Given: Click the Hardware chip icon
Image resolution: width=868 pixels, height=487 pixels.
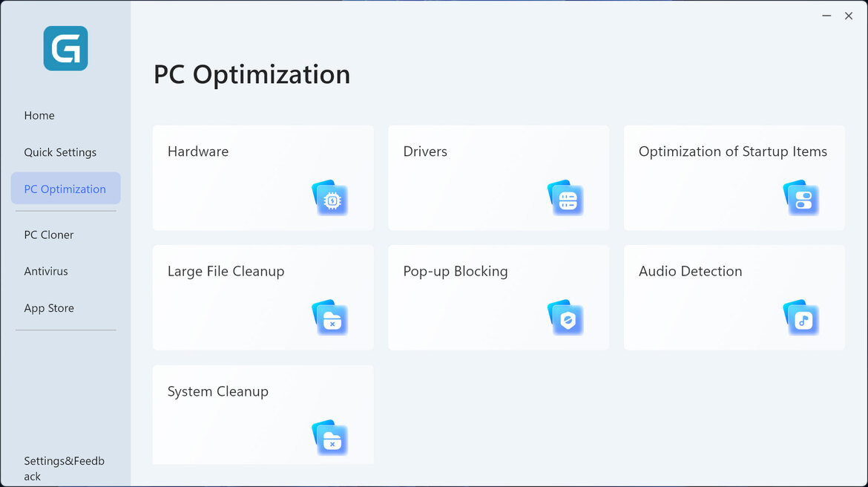Looking at the screenshot, I should tap(330, 199).
